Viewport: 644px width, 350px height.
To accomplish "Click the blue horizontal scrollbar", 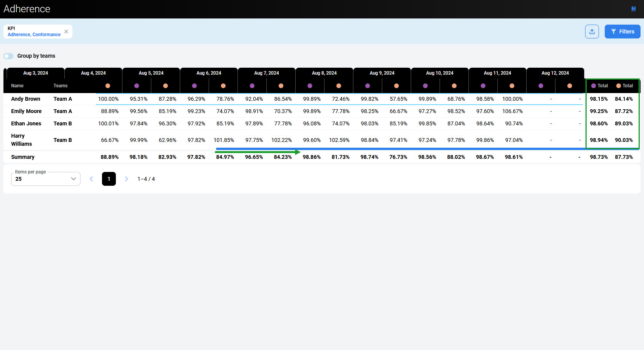I will 423,149.
